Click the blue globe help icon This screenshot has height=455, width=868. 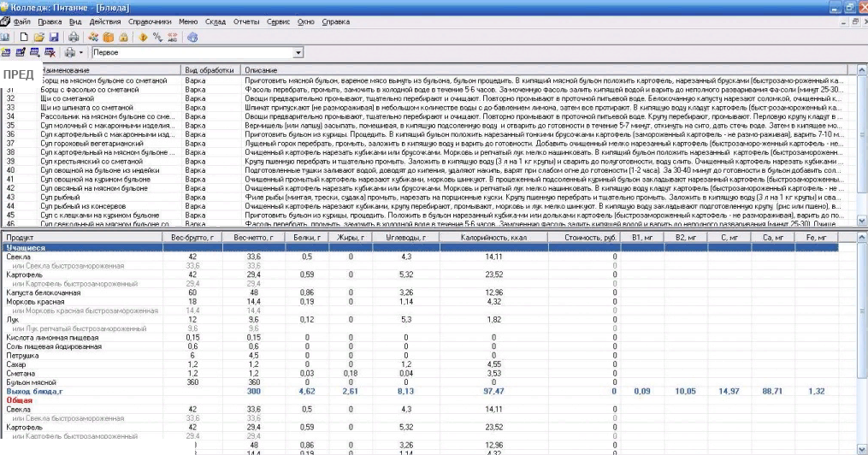(x=192, y=38)
